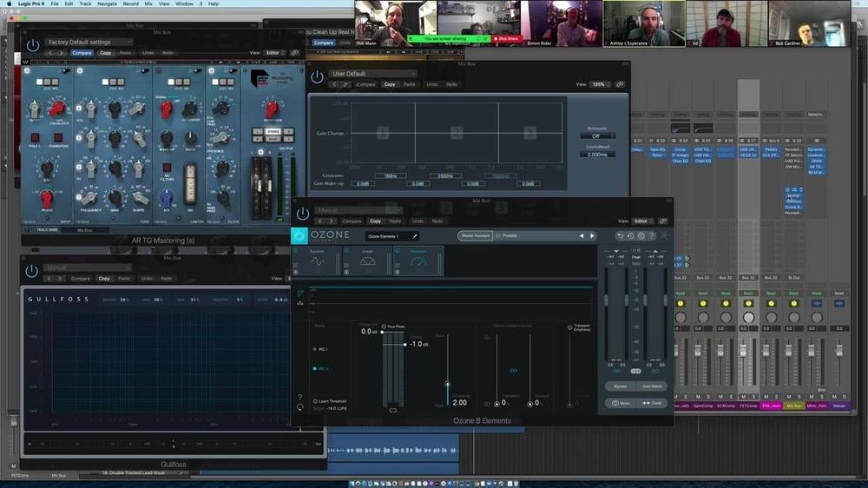Viewport: 868px width, 488px height.
Task: Enable True Peak limiting in Ozone
Action: [383, 326]
